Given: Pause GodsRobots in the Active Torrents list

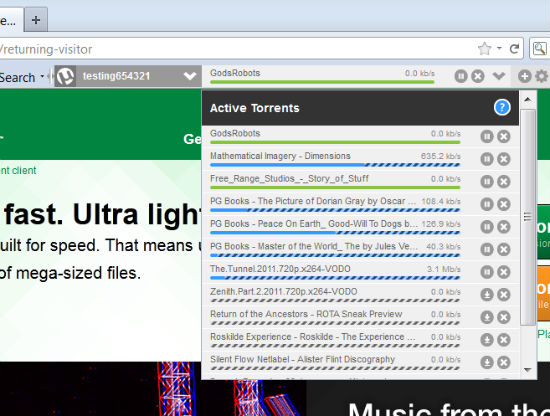Looking at the screenshot, I should point(487,136).
